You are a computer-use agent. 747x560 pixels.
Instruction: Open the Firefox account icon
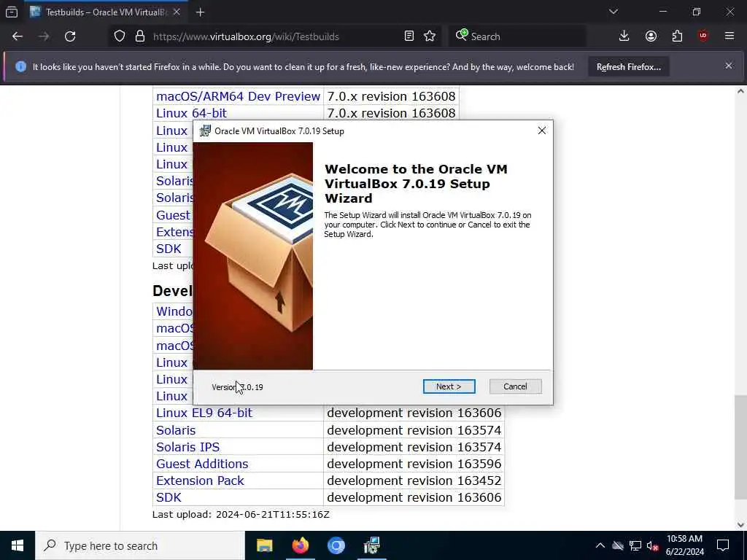651,36
